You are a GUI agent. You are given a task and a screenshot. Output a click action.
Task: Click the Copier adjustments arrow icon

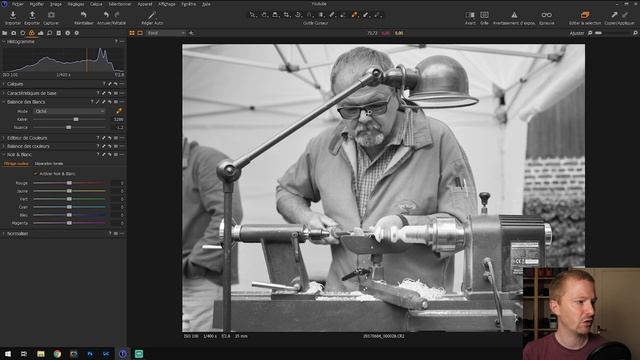pos(614,15)
